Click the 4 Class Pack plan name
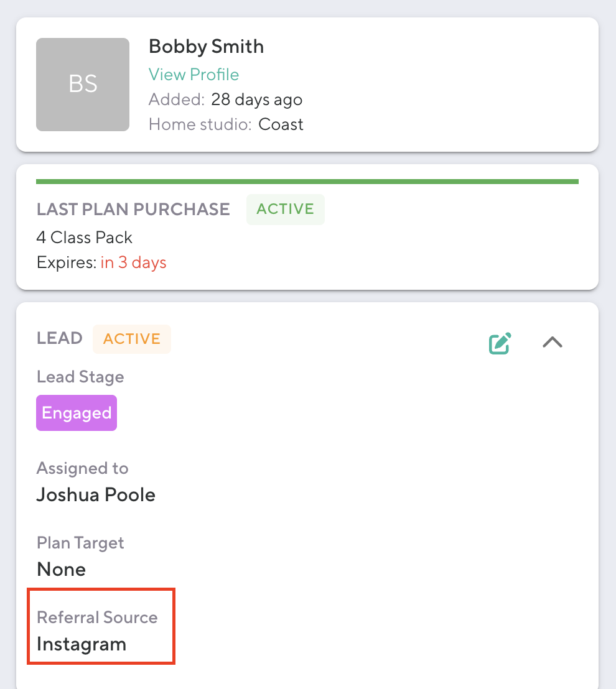Viewport: 616px width, 689px height. pyautogui.click(x=85, y=238)
